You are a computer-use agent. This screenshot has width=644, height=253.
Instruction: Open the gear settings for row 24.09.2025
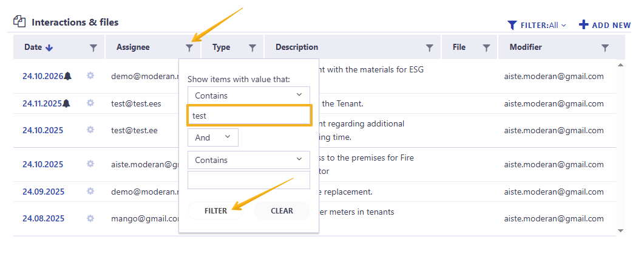tap(90, 192)
